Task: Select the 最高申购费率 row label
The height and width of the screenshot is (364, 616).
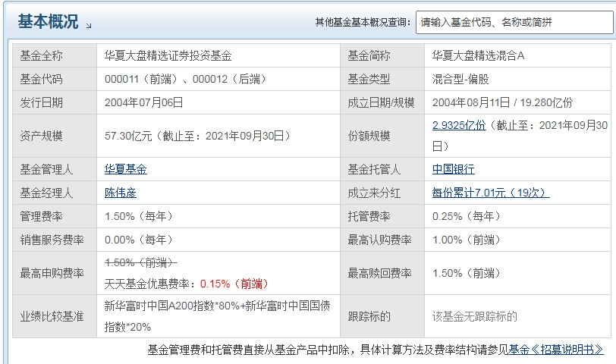Action: point(52,273)
